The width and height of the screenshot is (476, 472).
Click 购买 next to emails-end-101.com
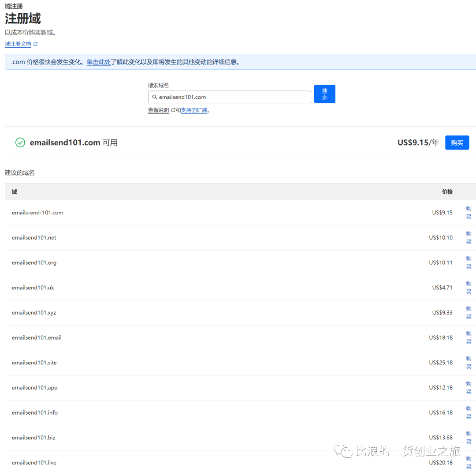tap(469, 213)
